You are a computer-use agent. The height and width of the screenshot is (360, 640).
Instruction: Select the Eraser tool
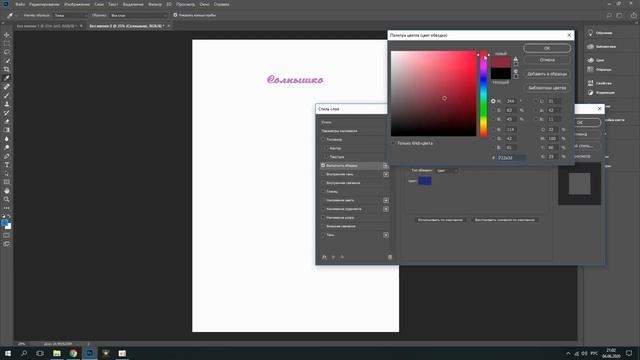click(x=7, y=121)
